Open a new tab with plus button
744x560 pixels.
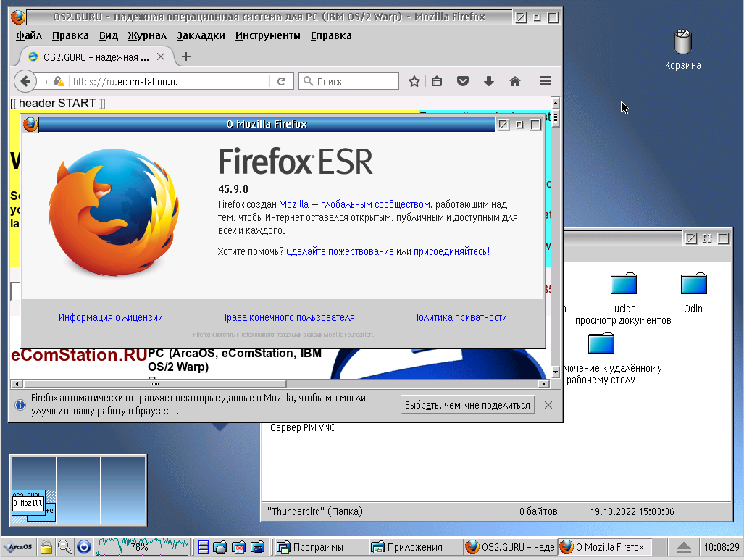point(186,57)
